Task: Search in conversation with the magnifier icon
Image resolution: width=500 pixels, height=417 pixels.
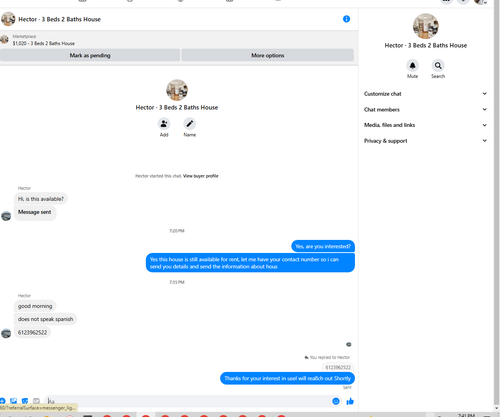Action: pos(438,66)
